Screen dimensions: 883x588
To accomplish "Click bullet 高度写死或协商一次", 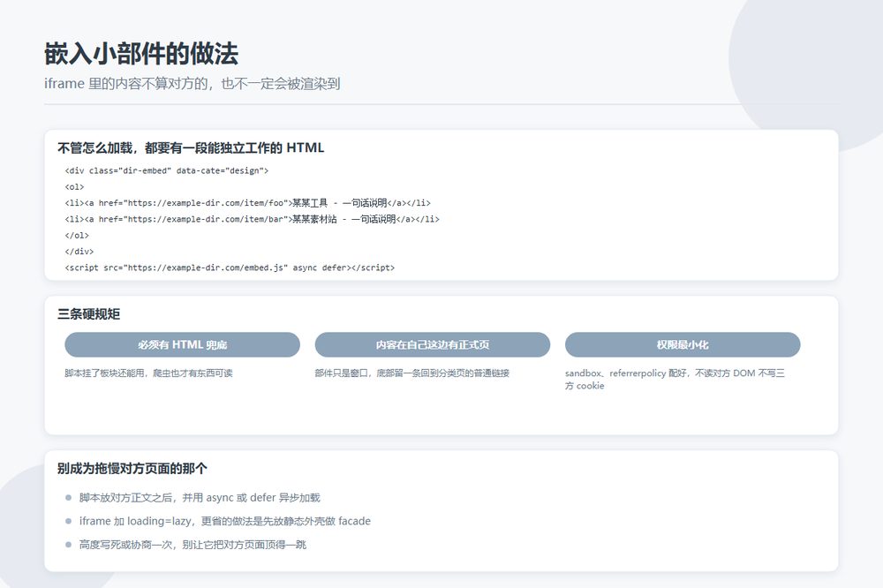I will click(x=192, y=545).
